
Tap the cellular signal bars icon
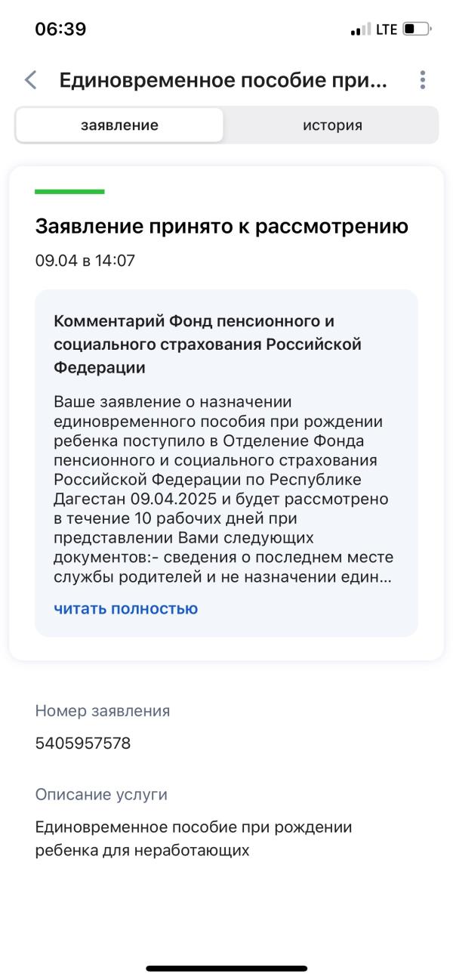[361, 29]
